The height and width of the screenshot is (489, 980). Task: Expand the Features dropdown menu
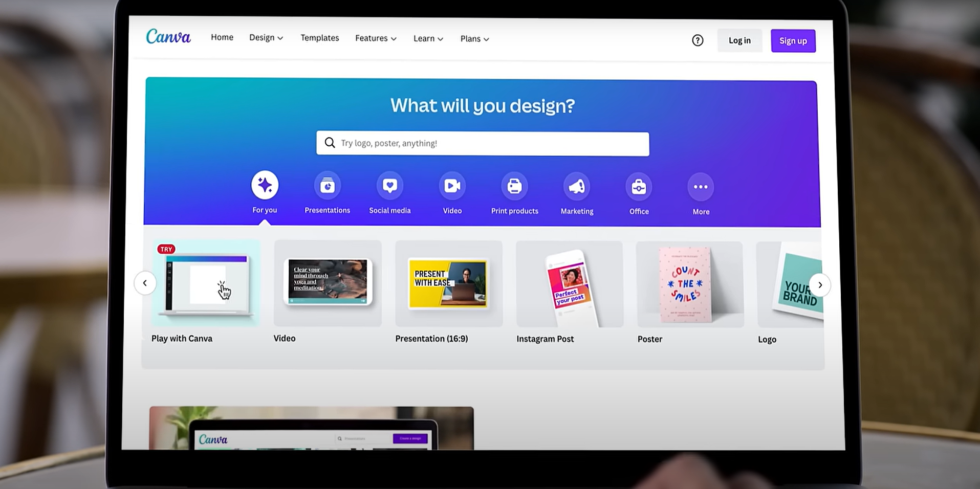376,38
